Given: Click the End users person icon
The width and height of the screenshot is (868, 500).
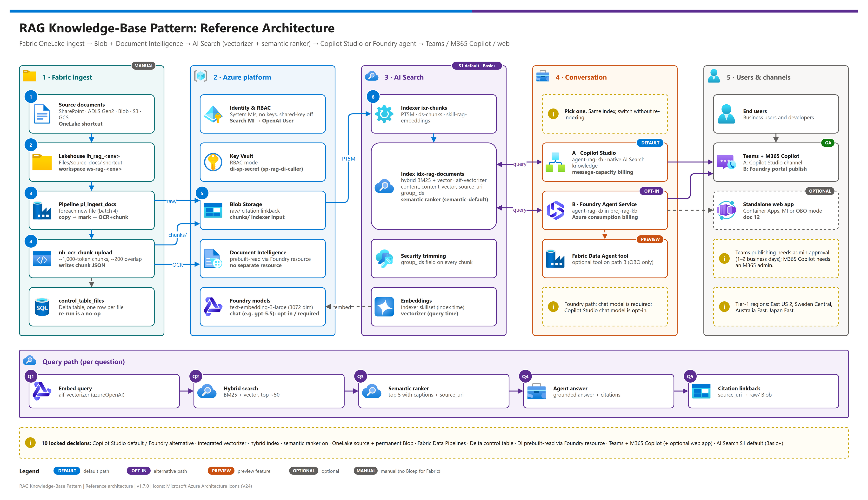Looking at the screenshot, I should pyautogui.click(x=726, y=114).
